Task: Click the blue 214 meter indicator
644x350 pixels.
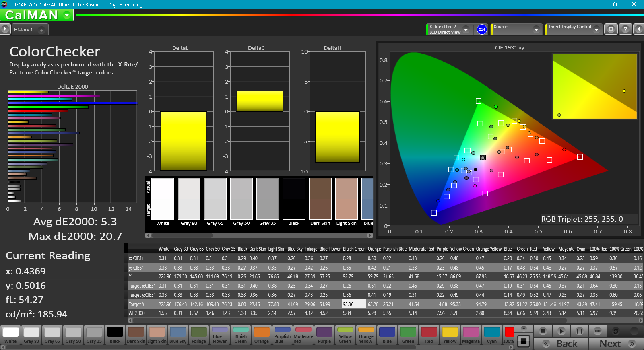Action: point(482,29)
